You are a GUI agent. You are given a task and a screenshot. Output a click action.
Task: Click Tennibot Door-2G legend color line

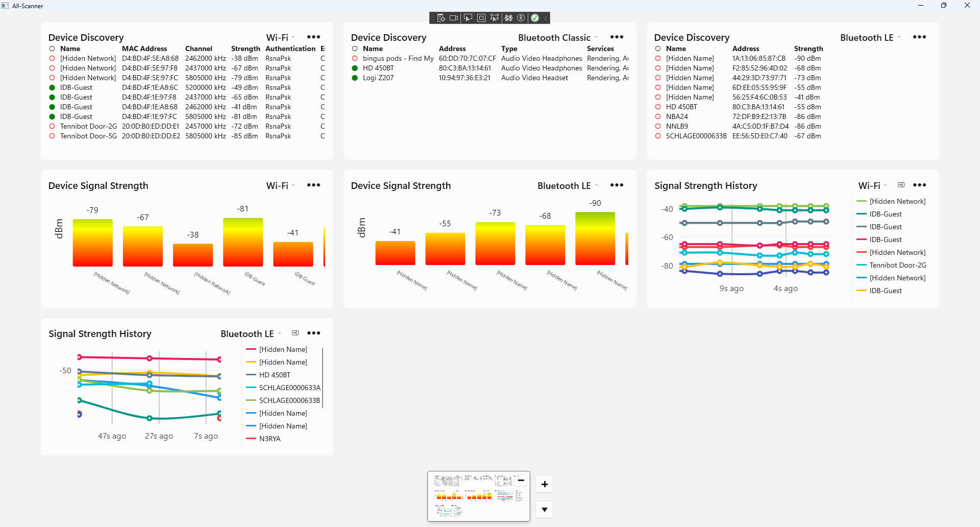coord(862,265)
